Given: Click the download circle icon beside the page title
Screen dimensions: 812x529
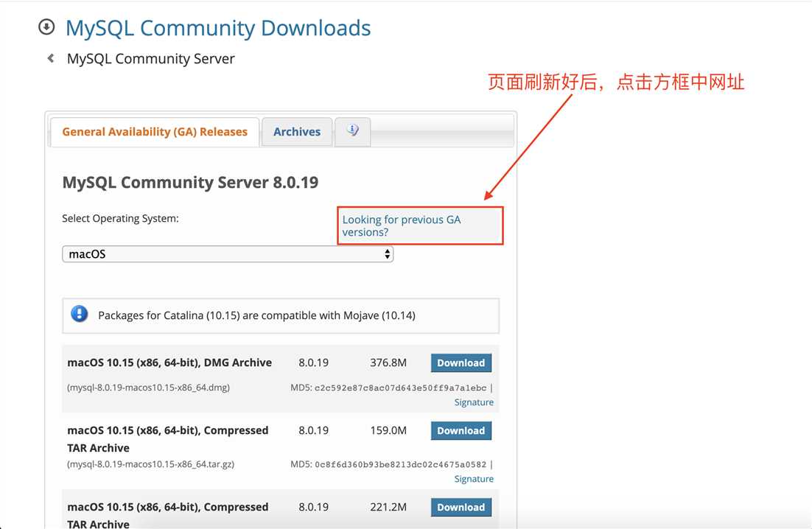Looking at the screenshot, I should (46, 27).
